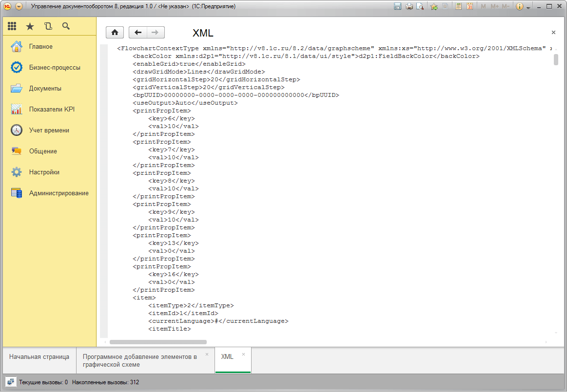Switch to Программное добавление элементов tab
The height and width of the screenshot is (392, 567).
click(x=139, y=360)
